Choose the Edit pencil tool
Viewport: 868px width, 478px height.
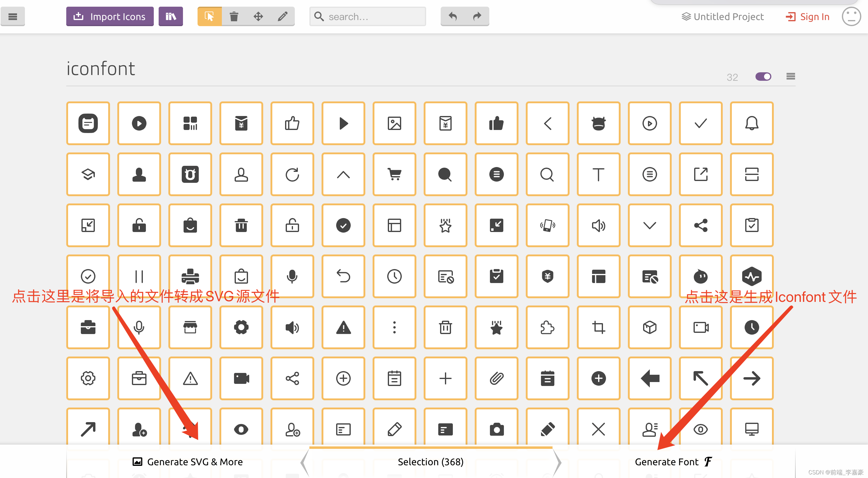(282, 16)
